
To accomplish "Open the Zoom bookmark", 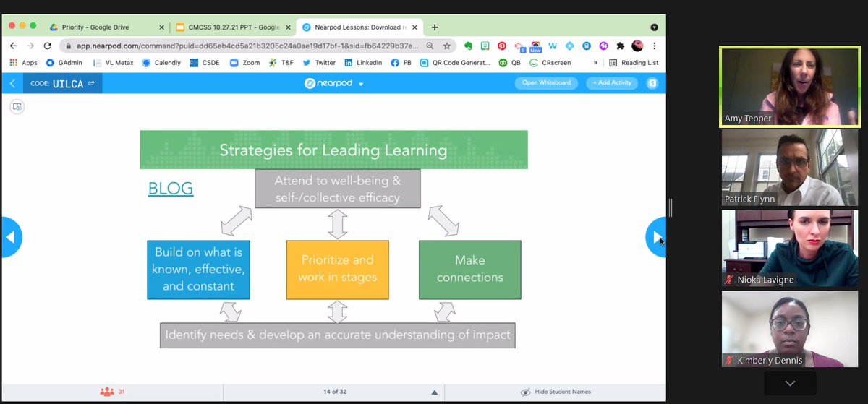I will pos(244,63).
